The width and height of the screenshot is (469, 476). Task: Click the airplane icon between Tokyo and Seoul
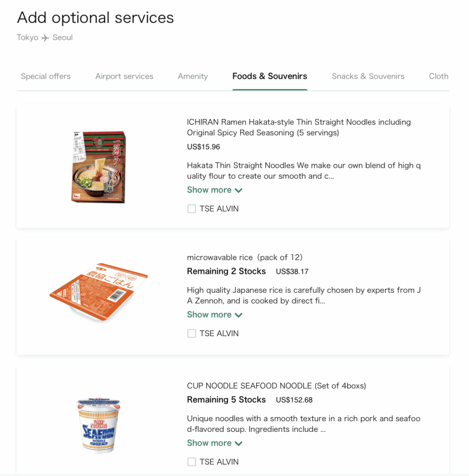(45, 38)
